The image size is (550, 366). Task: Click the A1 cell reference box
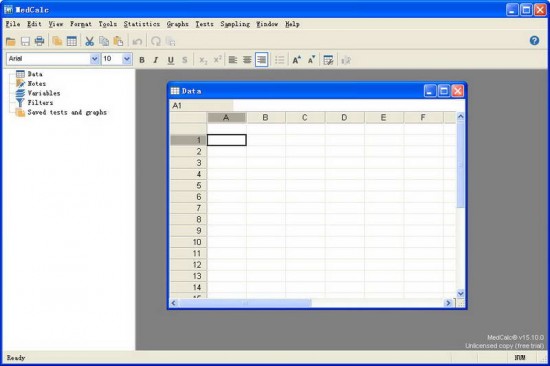click(201, 106)
